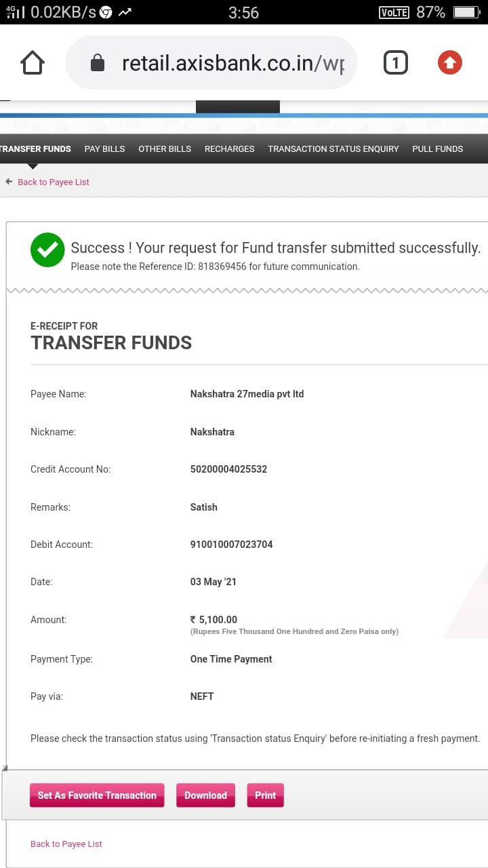Screen dimensions: 488x868
Task: Tap the browser home icon
Action: click(x=33, y=63)
